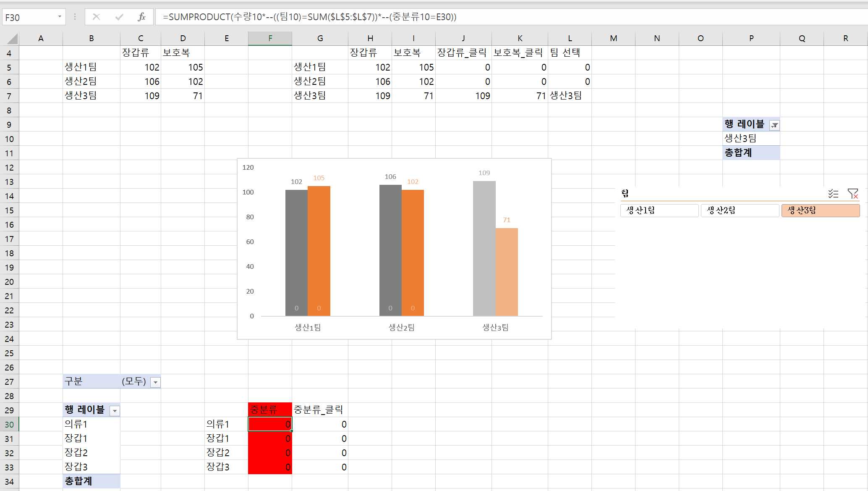868x491 pixels.
Task: Toggle slicer multi-select icon
Action: 833,194
